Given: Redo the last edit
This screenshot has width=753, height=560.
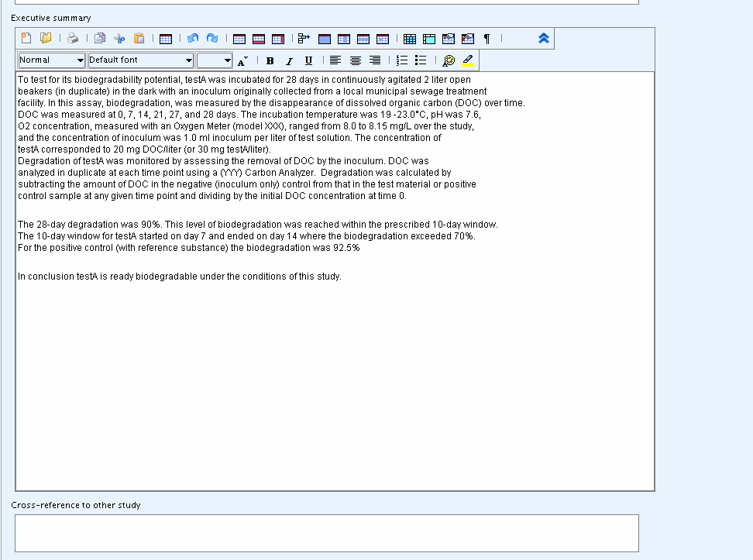Looking at the screenshot, I should 212,39.
